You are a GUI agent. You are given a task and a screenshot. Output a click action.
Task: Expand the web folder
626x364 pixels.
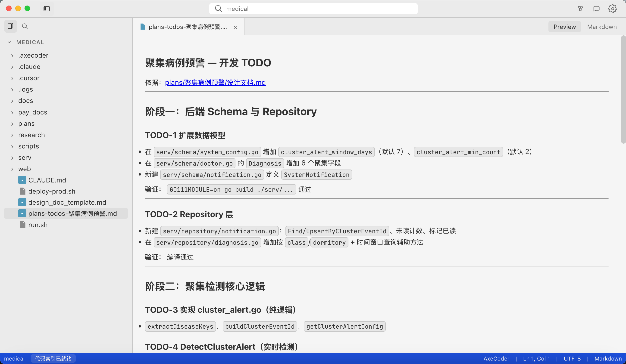click(x=12, y=169)
